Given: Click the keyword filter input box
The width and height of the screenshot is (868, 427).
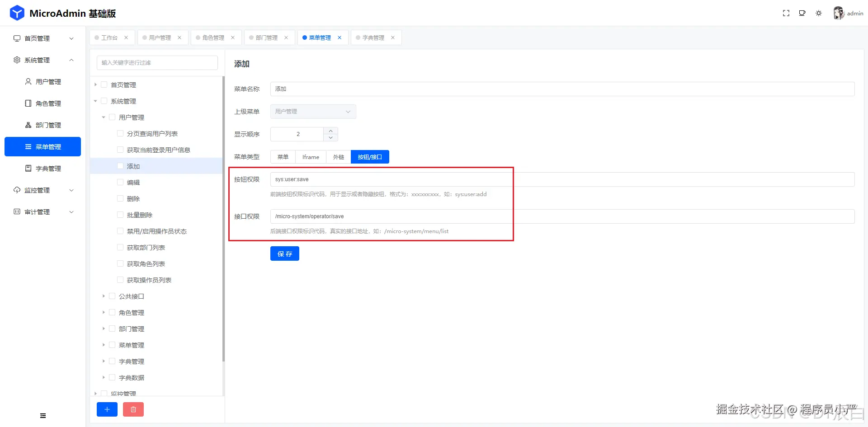Looking at the screenshot, I should pyautogui.click(x=157, y=62).
